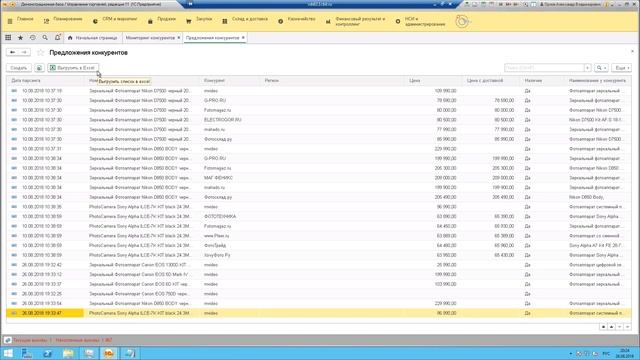
Task: Open the Закупки cart icon
Action: [189, 21]
